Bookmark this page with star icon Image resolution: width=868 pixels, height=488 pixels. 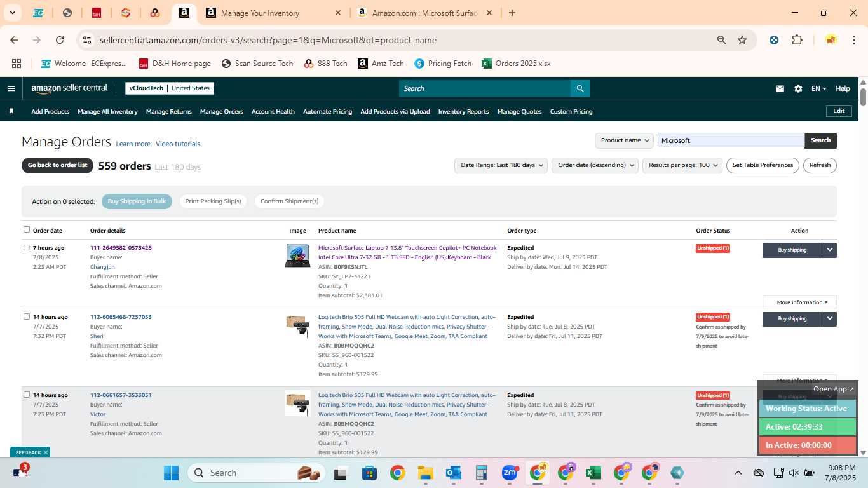pyautogui.click(x=742, y=40)
